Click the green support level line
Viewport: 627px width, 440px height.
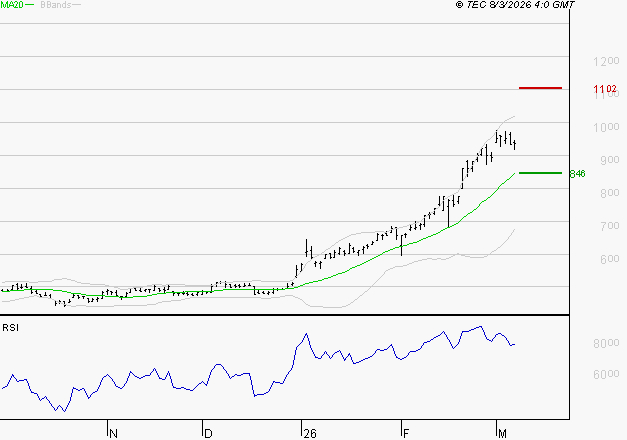tap(540, 173)
